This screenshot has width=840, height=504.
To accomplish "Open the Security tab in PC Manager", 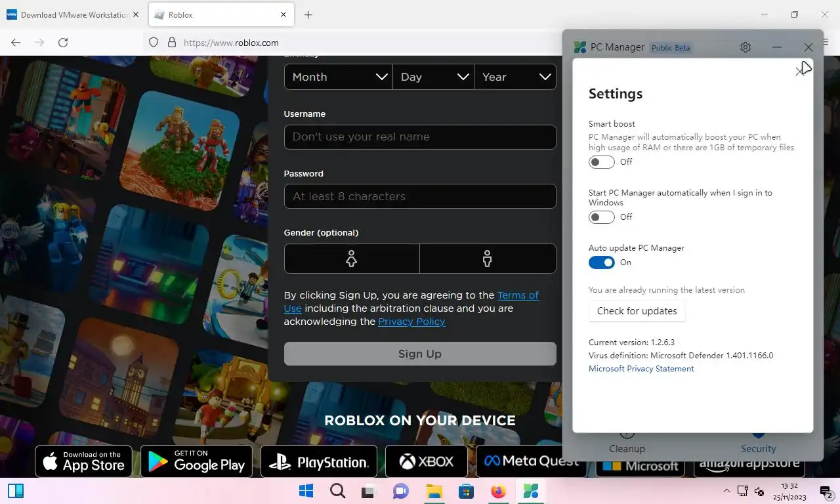I will pos(758,442).
